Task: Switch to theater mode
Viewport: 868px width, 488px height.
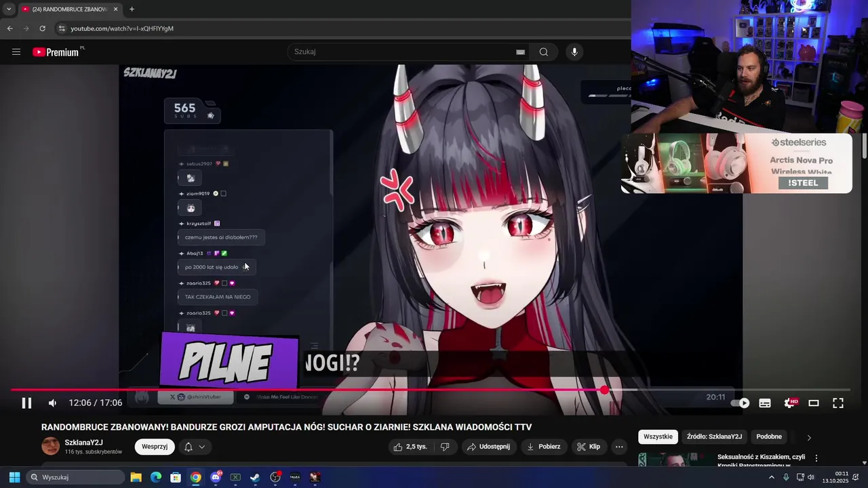Action: tap(814, 403)
